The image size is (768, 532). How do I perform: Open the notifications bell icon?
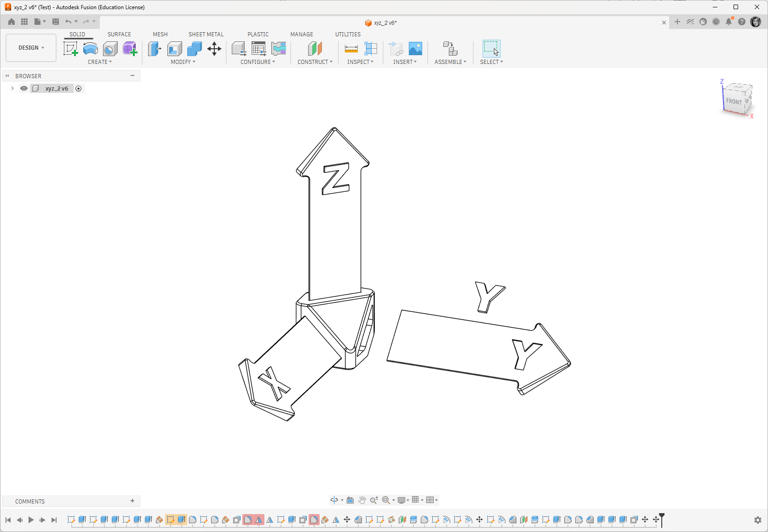point(729,22)
